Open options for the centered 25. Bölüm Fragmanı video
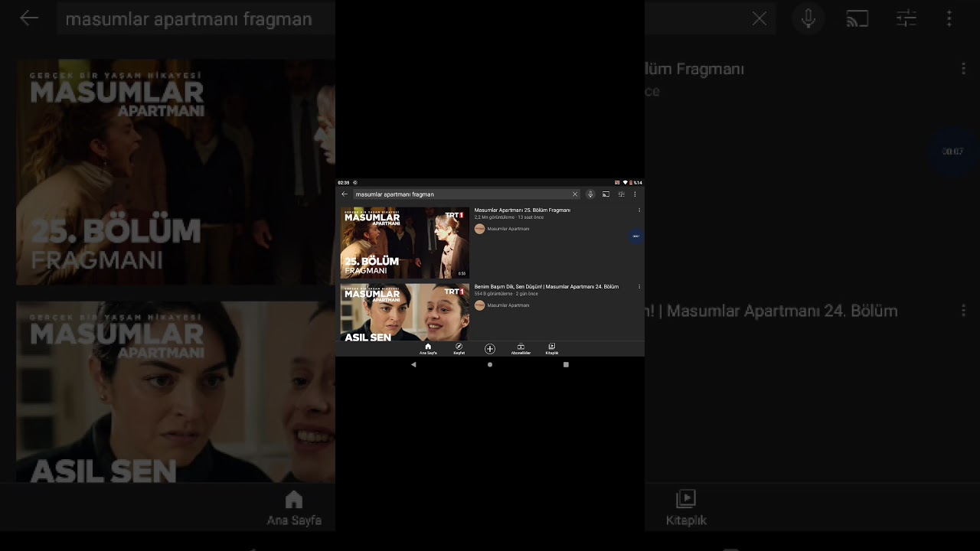The height and width of the screenshot is (551, 980). pyautogui.click(x=639, y=210)
